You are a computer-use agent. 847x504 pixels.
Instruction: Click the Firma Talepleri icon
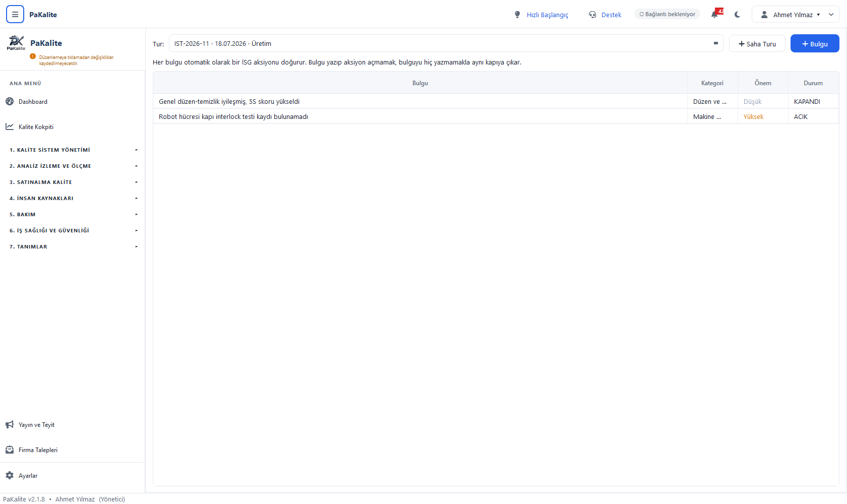10,450
